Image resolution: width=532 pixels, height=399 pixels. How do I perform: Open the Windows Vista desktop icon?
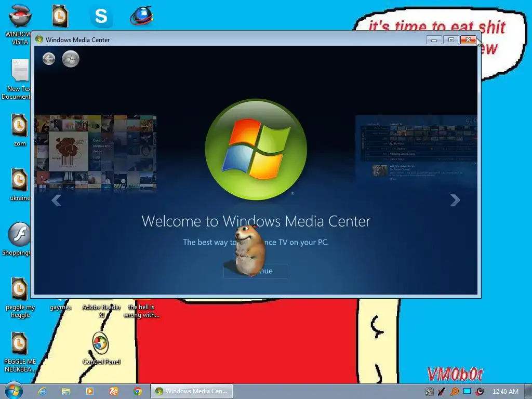[x=20, y=24]
